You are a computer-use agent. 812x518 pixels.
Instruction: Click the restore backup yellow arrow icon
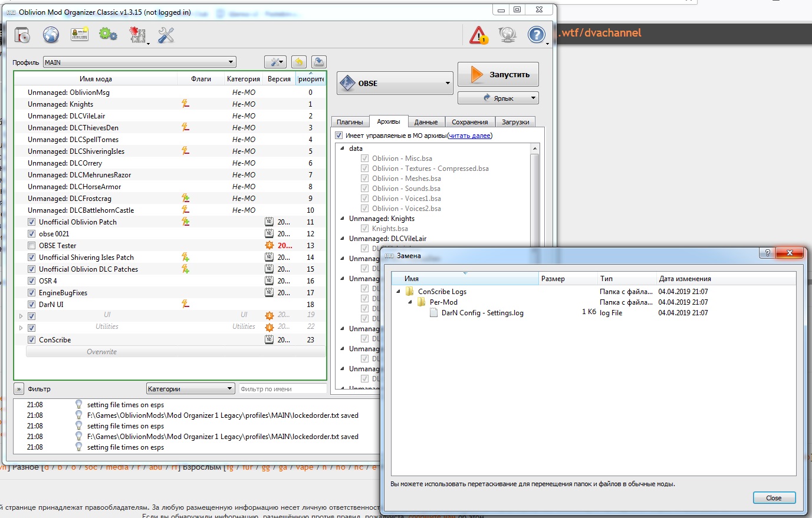[x=299, y=62]
